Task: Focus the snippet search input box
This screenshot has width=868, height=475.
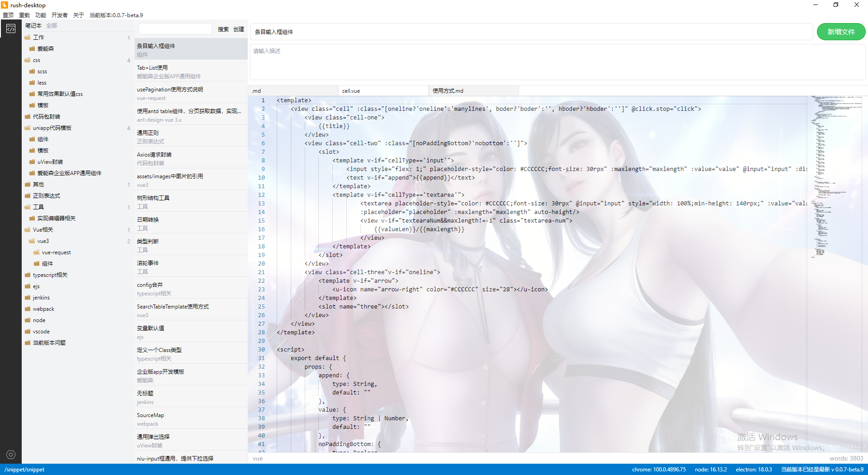Action: (x=175, y=29)
